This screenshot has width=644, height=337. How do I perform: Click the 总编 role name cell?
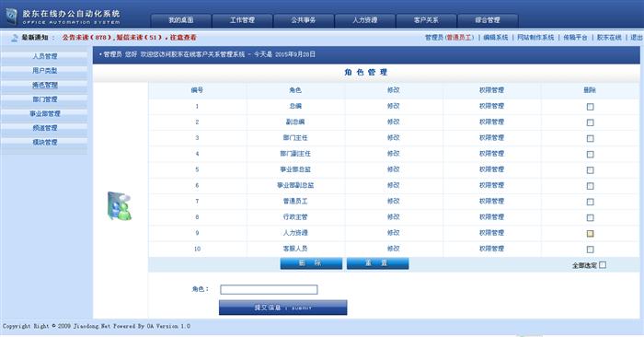tap(295, 106)
